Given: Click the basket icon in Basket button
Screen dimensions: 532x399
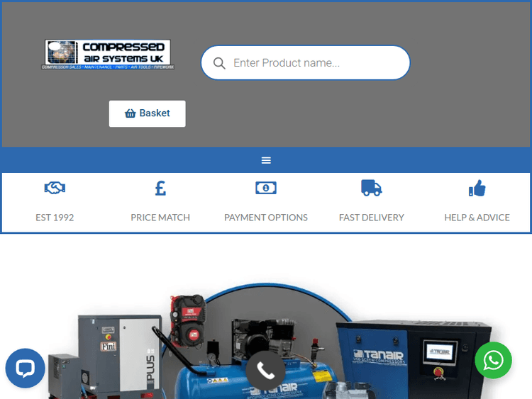Looking at the screenshot, I should pyautogui.click(x=130, y=113).
